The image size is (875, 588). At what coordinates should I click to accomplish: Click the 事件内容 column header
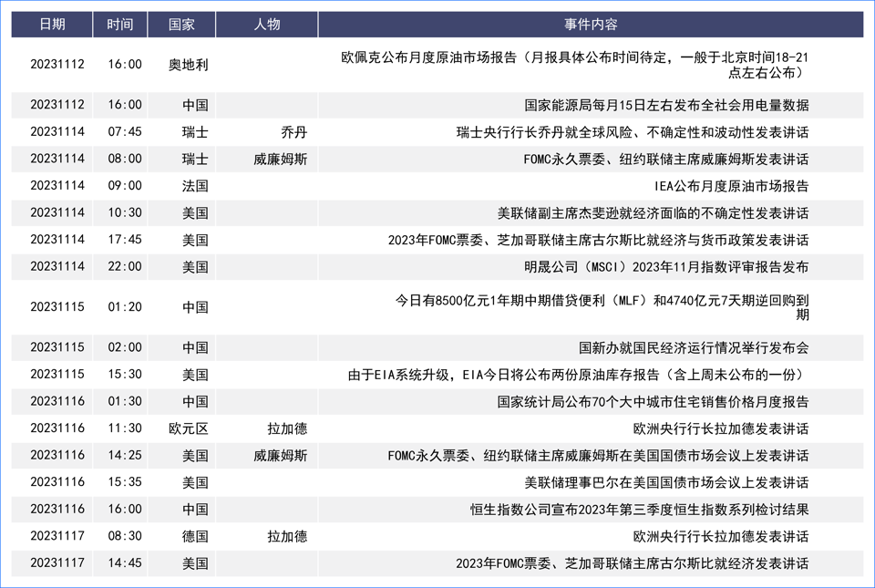(591, 24)
